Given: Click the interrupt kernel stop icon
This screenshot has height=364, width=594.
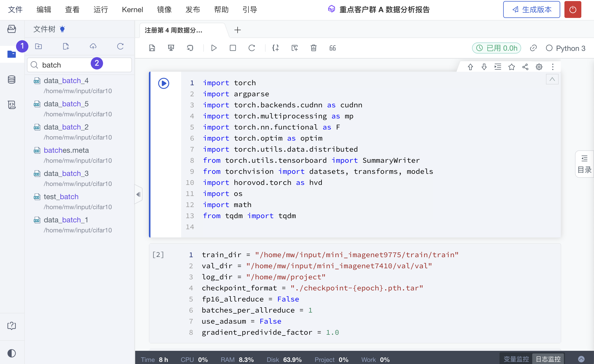Looking at the screenshot, I should 233,48.
